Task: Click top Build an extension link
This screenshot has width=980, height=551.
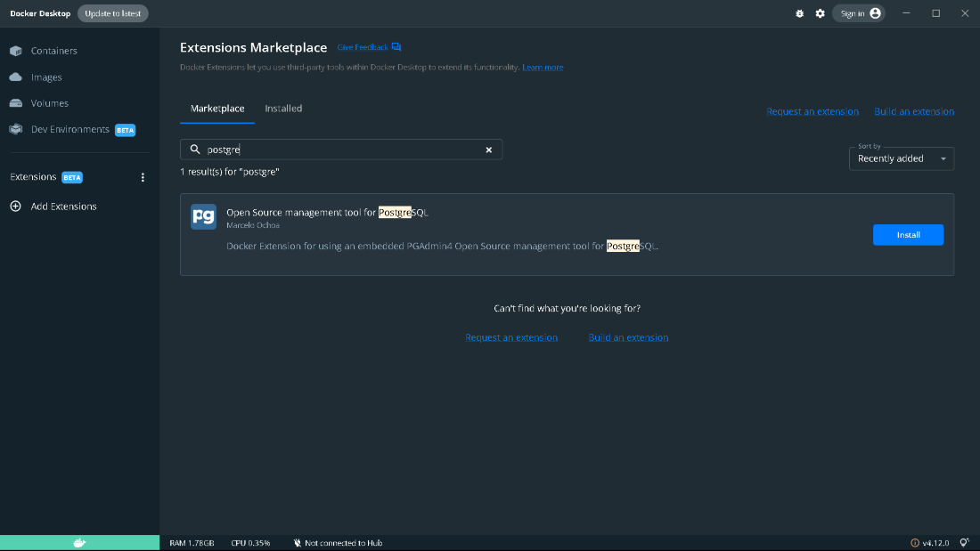Action: (914, 111)
